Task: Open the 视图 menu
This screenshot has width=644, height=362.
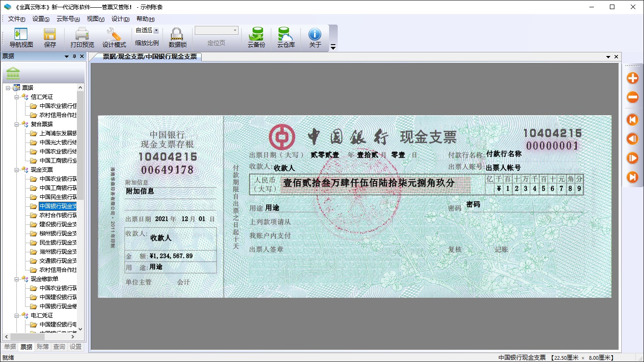Action: click(96, 19)
